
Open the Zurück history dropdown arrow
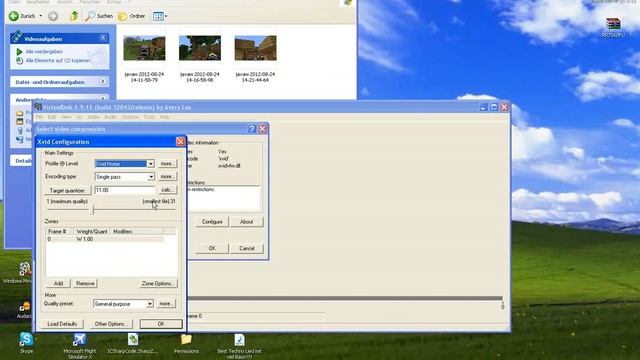(40, 16)
